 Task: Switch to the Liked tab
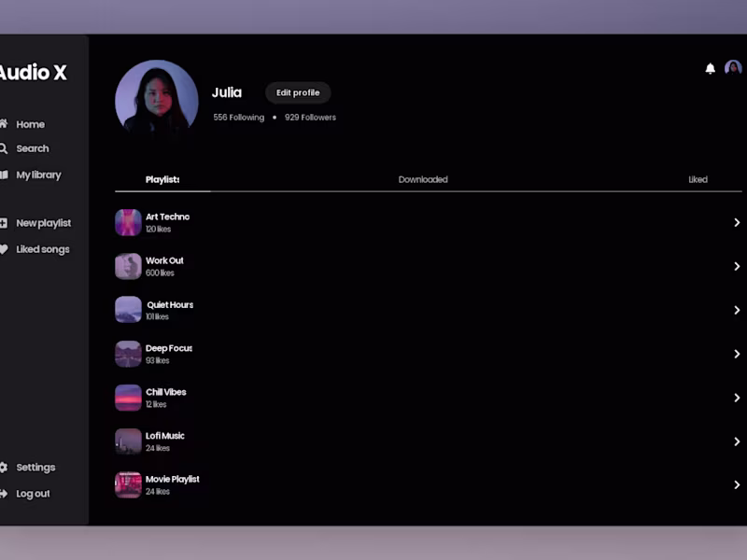point(698,179)
